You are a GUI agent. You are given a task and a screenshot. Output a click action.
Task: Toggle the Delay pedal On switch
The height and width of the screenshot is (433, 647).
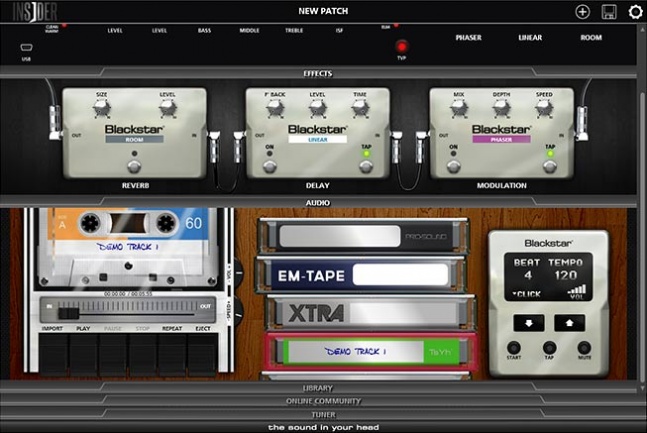pyautogui.click(x=269, y=166)
